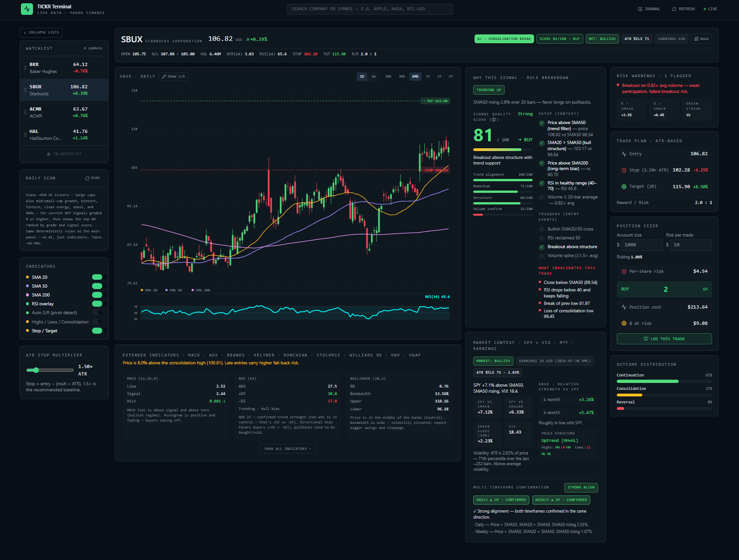Click the red shield icon beside Stop (1.50× ATR)

pos(624,170)
